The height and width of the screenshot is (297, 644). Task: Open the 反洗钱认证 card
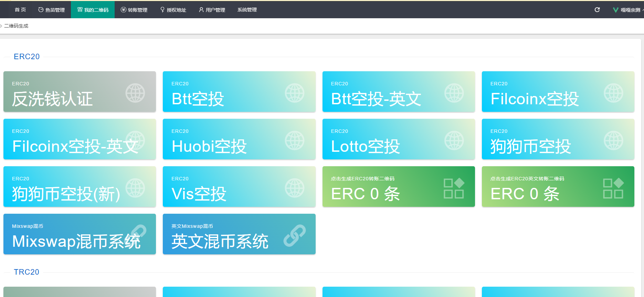[x=80, y=92]
